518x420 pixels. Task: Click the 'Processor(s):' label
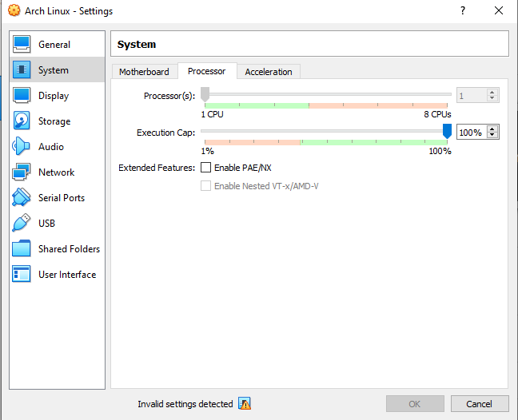tap(169, 96)
